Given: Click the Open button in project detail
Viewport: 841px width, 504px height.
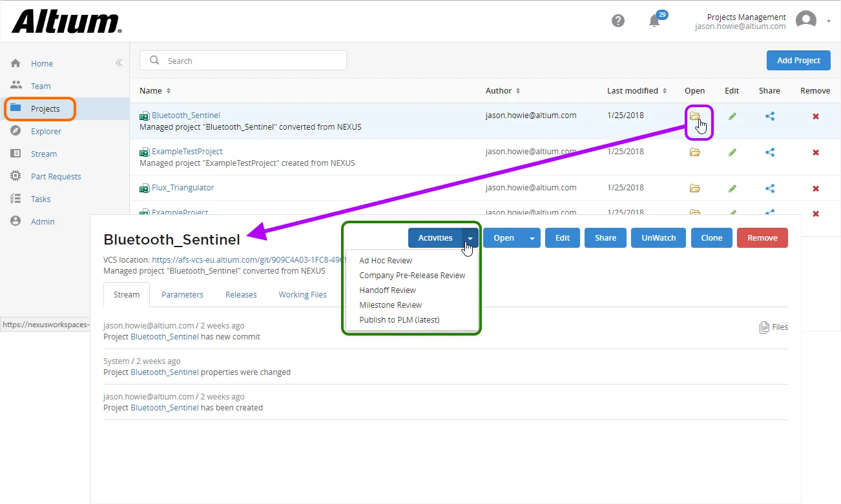Looking at the screenshot, I should click(x=504, y=237).
